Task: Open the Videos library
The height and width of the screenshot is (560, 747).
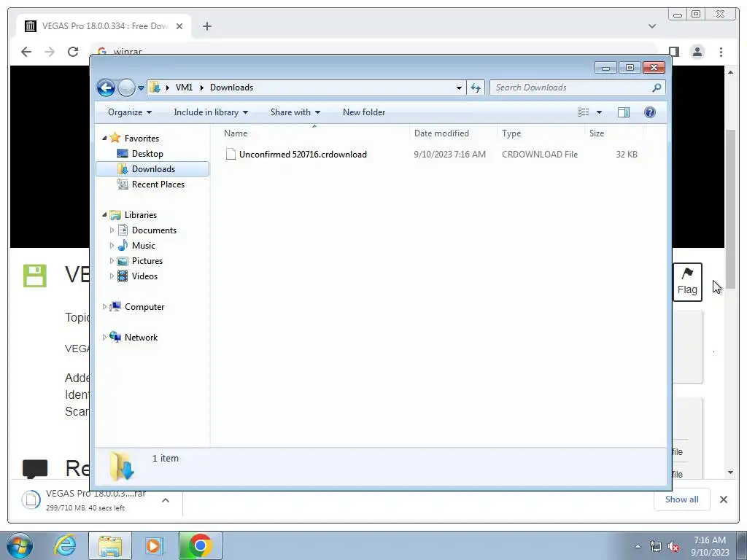Action: [144, 276]
